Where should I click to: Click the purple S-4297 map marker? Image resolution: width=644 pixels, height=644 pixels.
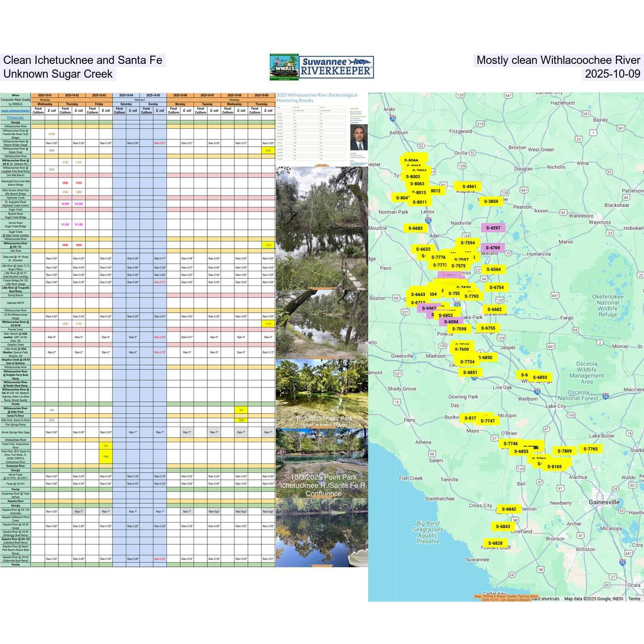(x=493, y=228)
